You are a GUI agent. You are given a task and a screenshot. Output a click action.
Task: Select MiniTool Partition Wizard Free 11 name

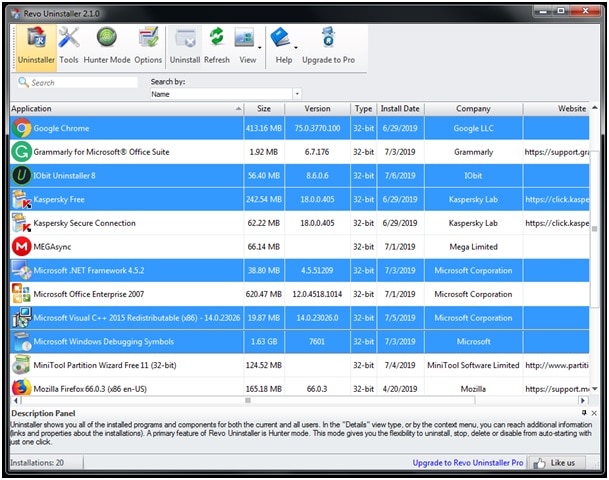(105, 365)
